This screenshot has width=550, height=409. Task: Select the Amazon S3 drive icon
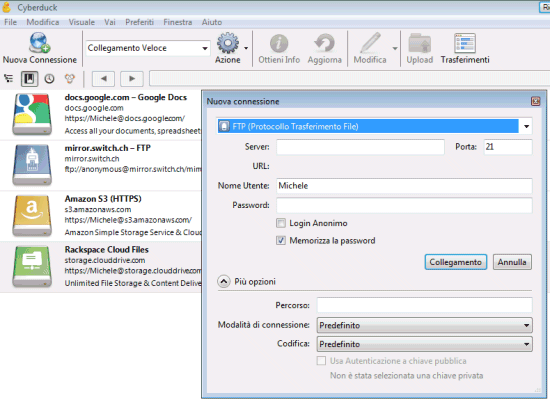coord(32,216)
